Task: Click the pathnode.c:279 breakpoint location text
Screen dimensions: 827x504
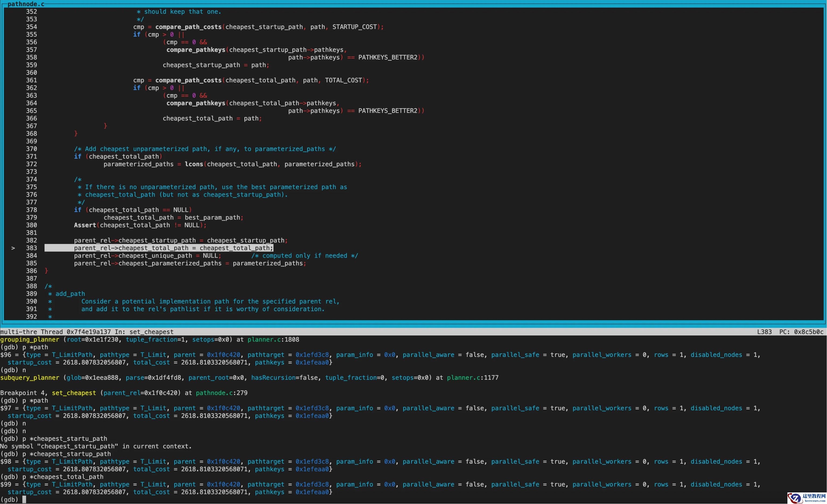Action: (222, 393)
